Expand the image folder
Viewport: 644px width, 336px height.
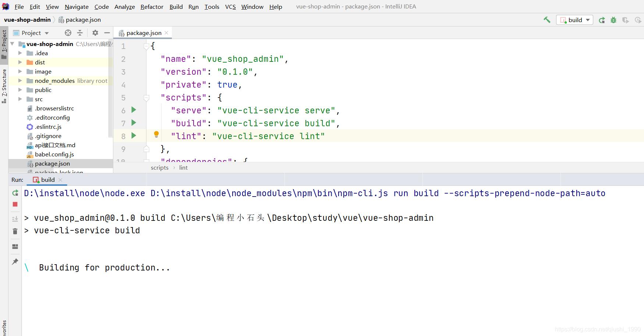pos(20,71)
